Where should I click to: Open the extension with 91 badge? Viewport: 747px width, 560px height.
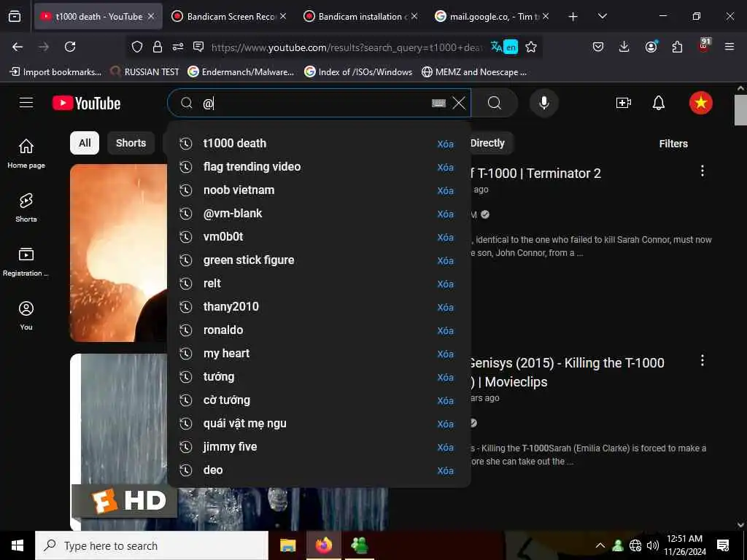click(704, 45)
